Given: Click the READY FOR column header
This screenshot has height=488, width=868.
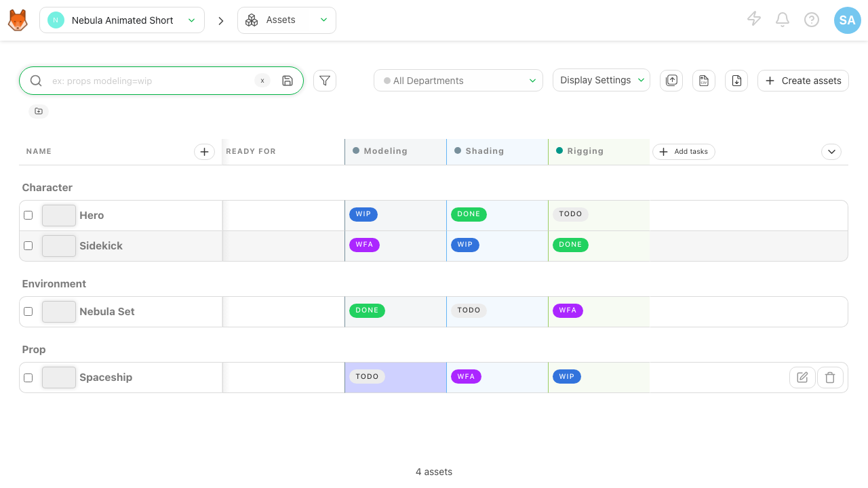Looking at the screenshot, I should tap(251, 151).
